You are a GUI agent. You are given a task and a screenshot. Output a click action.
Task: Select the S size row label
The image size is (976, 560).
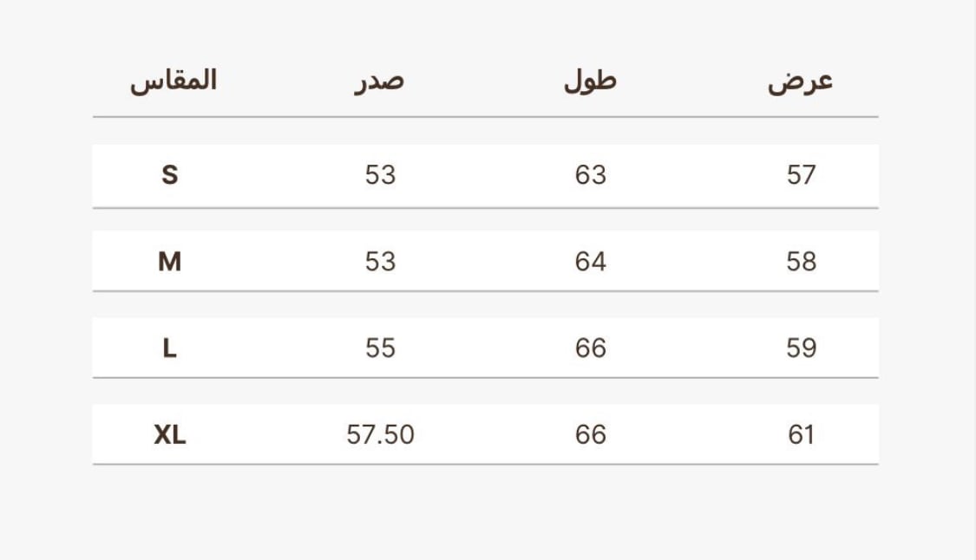[x=170, y=175]
